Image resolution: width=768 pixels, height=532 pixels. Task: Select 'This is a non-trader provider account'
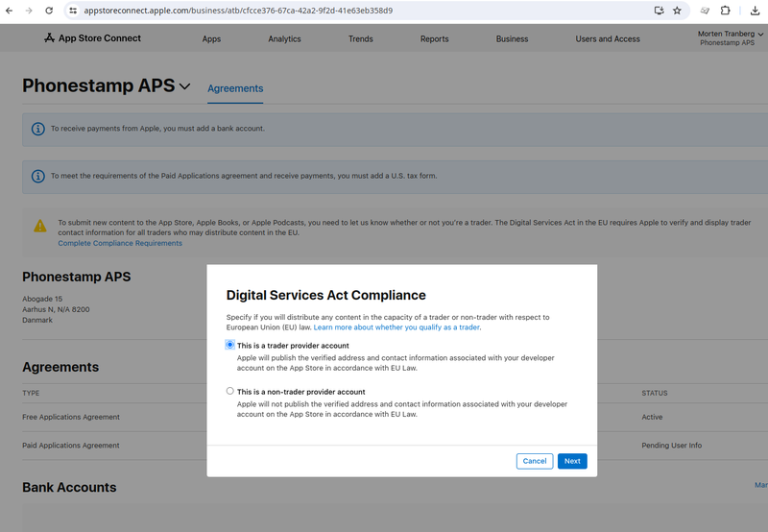[230, 391]
